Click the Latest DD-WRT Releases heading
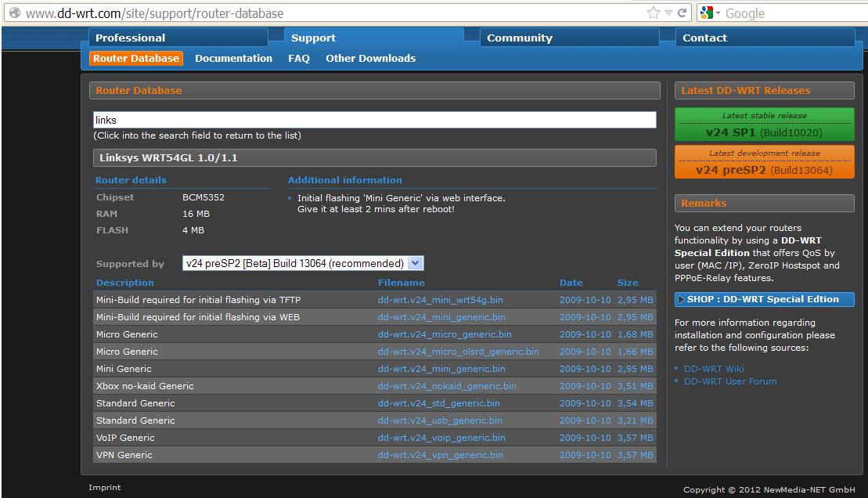 (765, 90)
